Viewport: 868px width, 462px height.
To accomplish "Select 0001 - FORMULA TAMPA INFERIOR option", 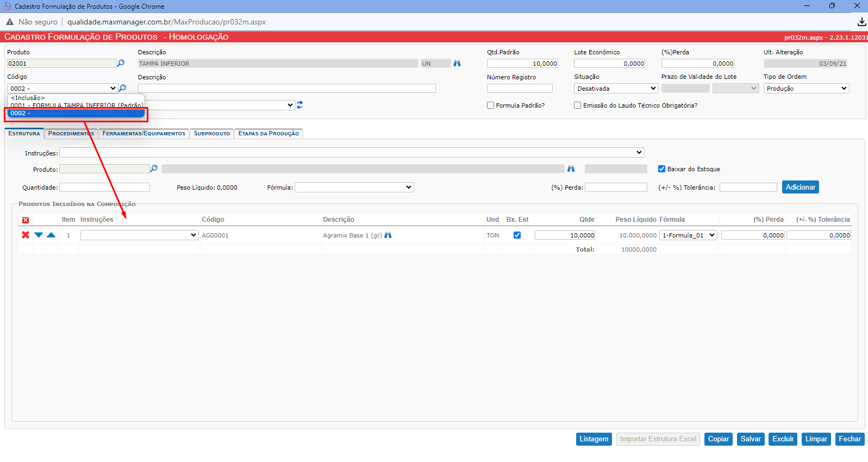I will point(76,105).
